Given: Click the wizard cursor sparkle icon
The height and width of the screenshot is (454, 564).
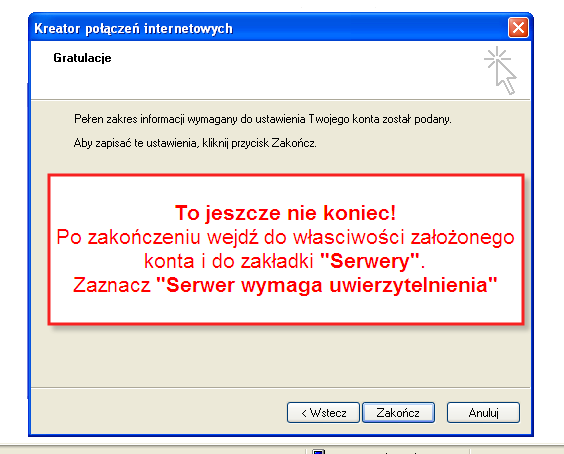Looking at the screenshot, I should point(501,70).
